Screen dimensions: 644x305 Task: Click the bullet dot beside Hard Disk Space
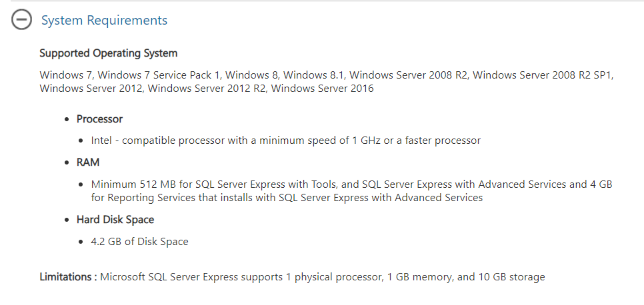pyautogui.click(x=67, y=220)
